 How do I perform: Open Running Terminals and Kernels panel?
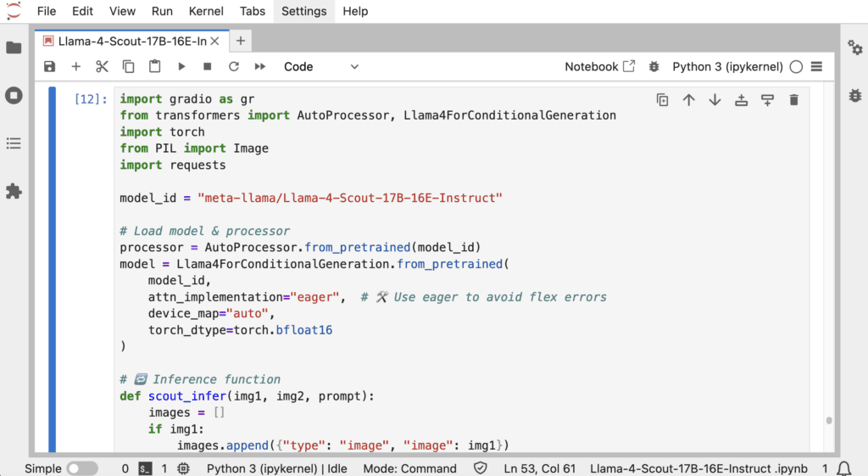[14, 95]
